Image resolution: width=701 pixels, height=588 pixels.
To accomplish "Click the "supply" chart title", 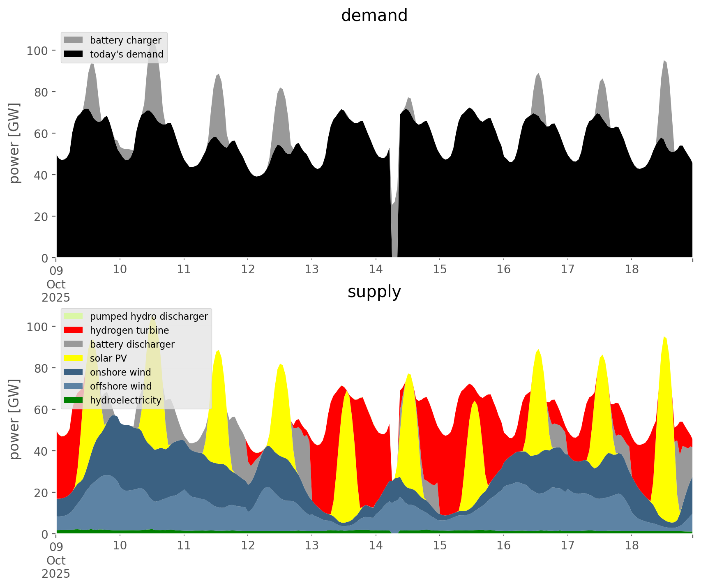I will pyautogui.click(x=374, y=292).
